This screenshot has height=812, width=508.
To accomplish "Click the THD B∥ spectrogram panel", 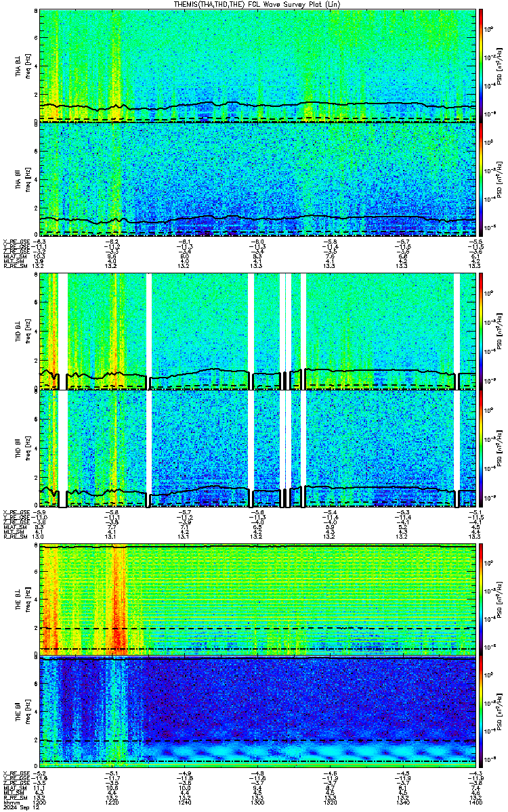I will tap(258, 448).
